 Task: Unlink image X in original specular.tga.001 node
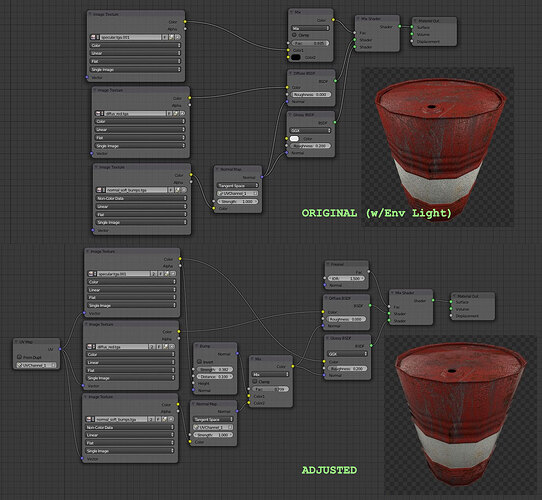pyautogui.click(x=178, y=37)
